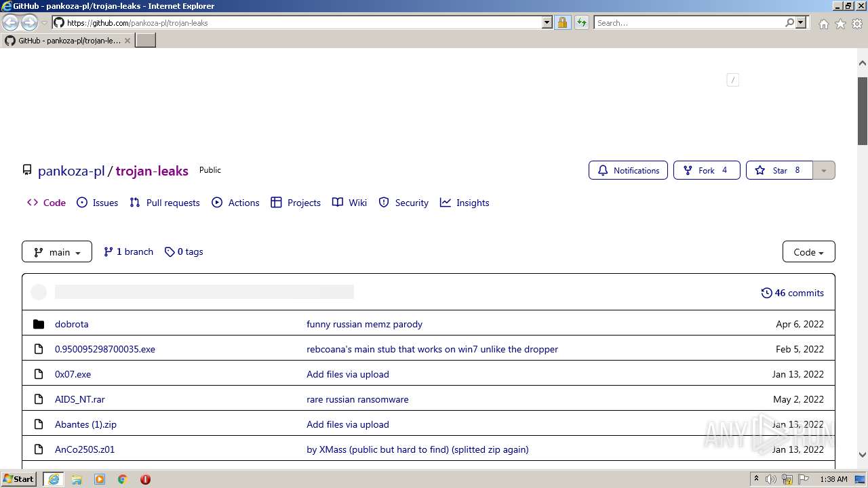Open the AnCo250S.z01 file
Viewport: 868px width, 488px height.
pyautogui.click(x=85, y=449)
